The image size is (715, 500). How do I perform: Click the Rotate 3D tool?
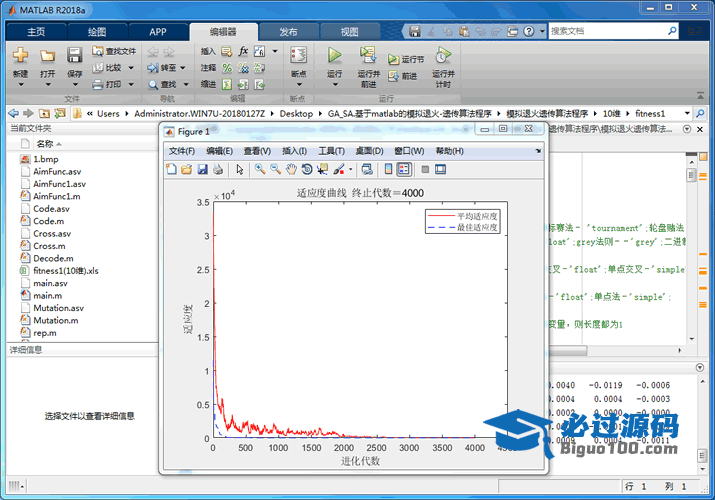pyautogui.click(x=306, y=170)
